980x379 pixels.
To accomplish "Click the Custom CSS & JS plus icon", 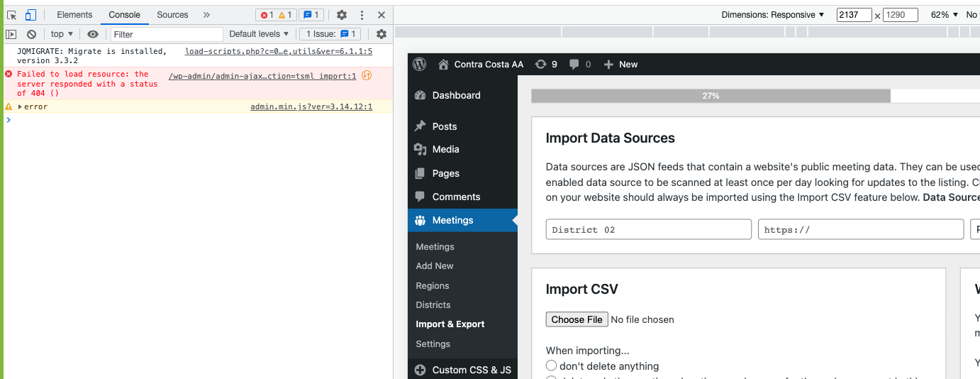I will [x=420, y=370].
